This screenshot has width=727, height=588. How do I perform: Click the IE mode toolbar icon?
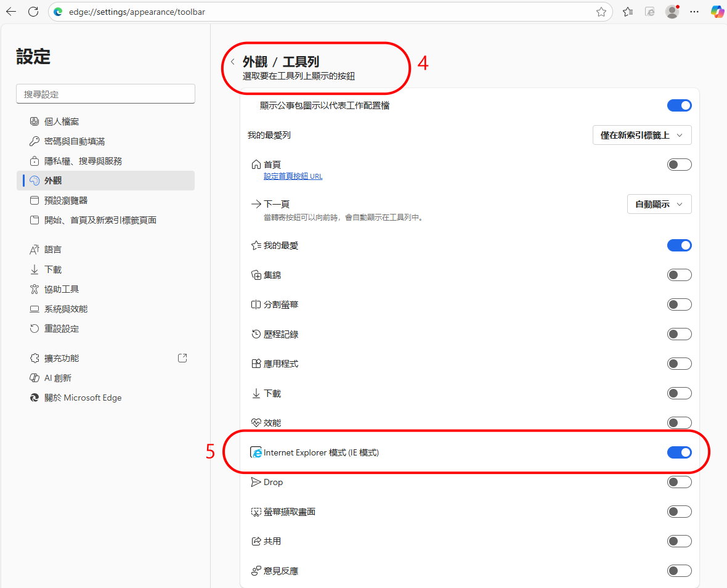[649, 12]
